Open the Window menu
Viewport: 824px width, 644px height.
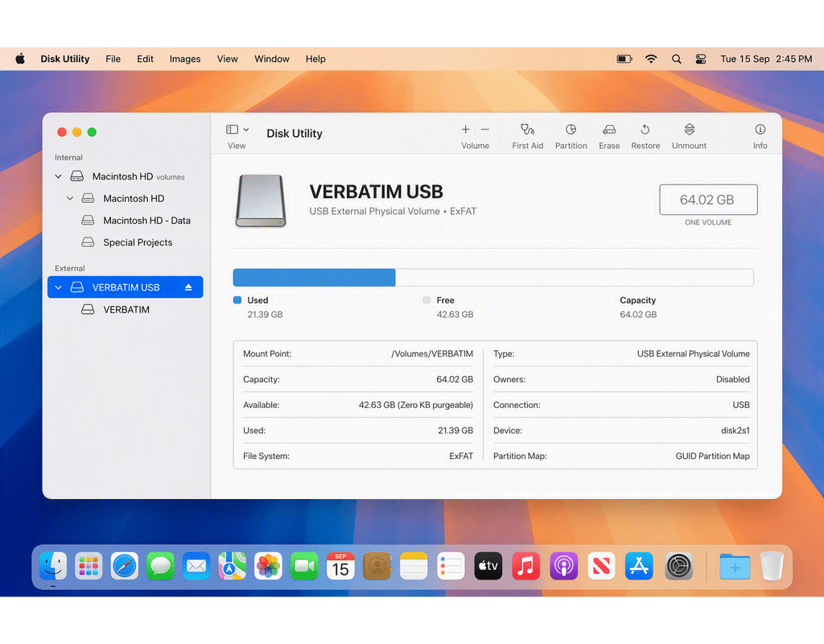click(x=272, y=59)
